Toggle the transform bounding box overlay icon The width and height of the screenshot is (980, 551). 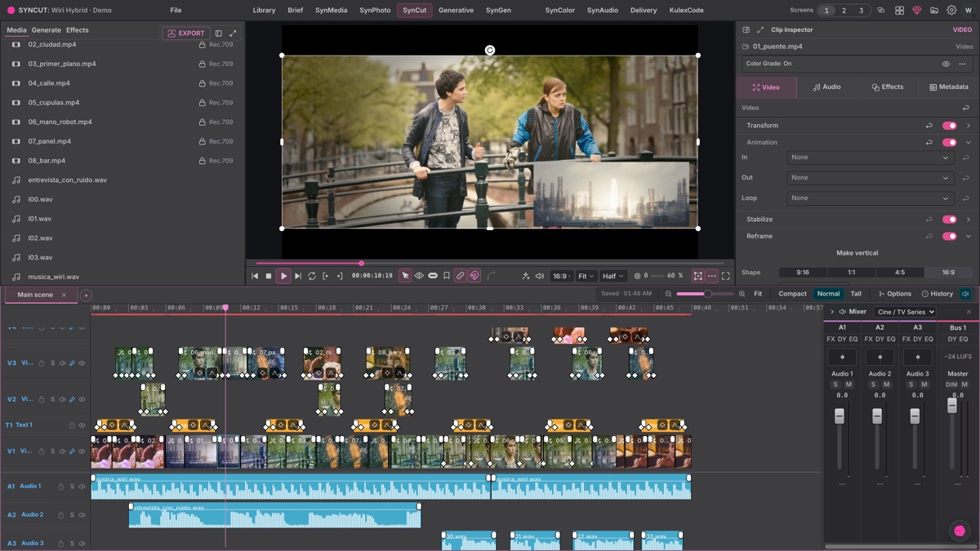coord(697,276)
